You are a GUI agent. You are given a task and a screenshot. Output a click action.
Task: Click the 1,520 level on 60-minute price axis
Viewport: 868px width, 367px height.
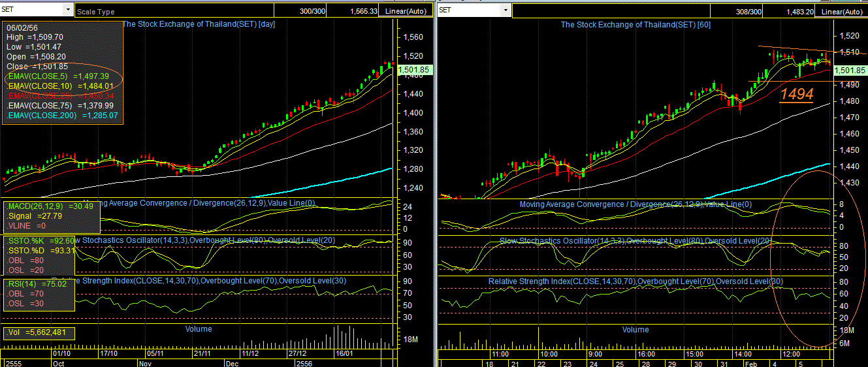[x=850, y=36]
